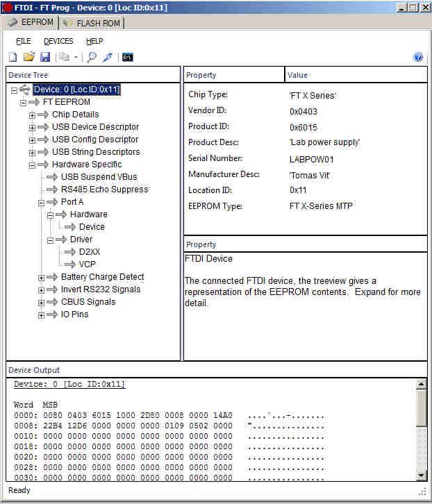
Task: Expand the Chip Details node
Action: (x=32, y=115)
